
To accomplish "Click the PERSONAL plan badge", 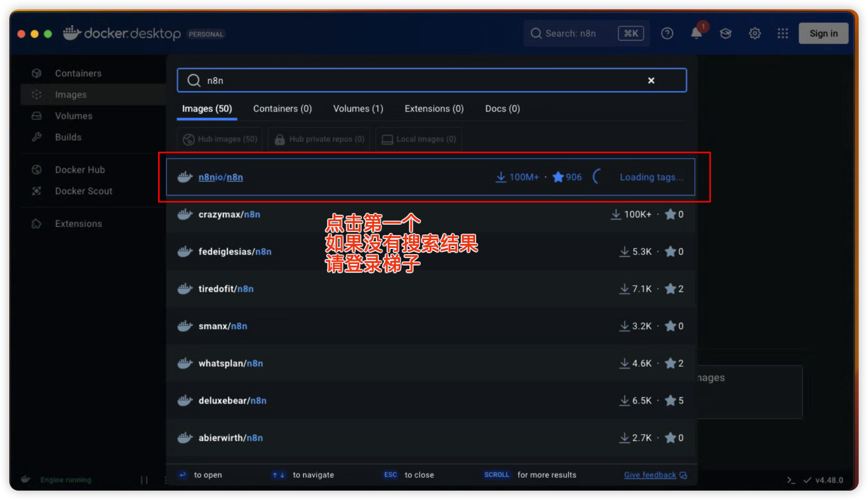I will pyautogui.click(x=206, y=34).
